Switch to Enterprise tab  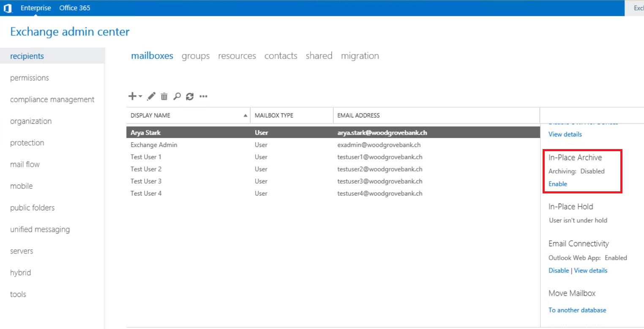click(x=36, y=8)
